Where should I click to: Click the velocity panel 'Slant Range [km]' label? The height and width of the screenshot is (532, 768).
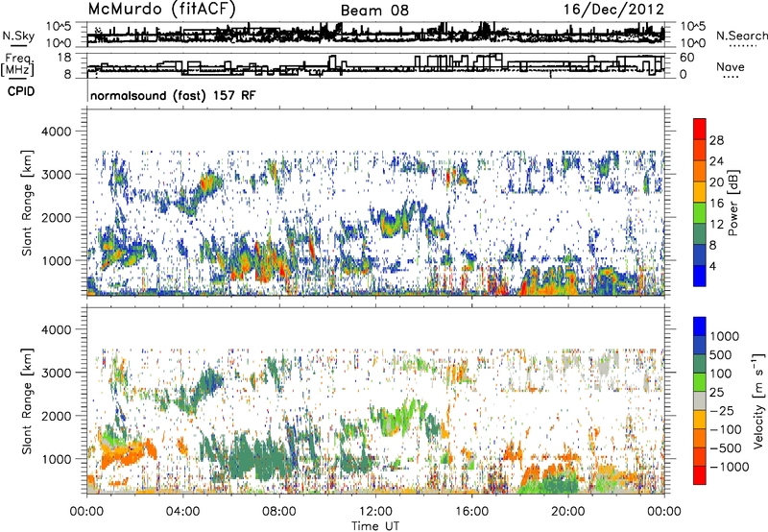(x=27, y=400)
